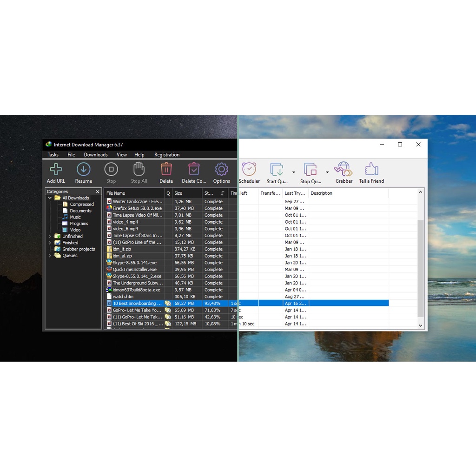
Task: Select (11) Best Of Ski 2016 row
Action: point(246,324)
